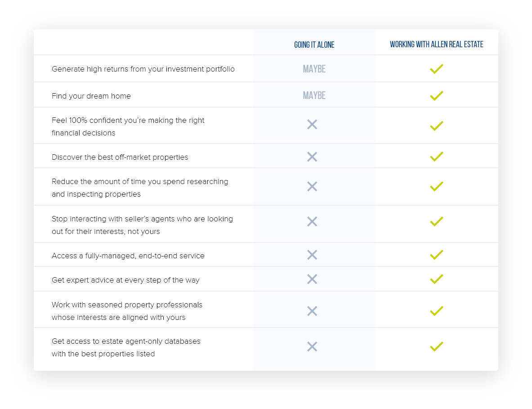
Task: Click the text 'Feel 100% confident you're making the right financial decisions'
Action: pyautogui.click(x=128, y=126)
